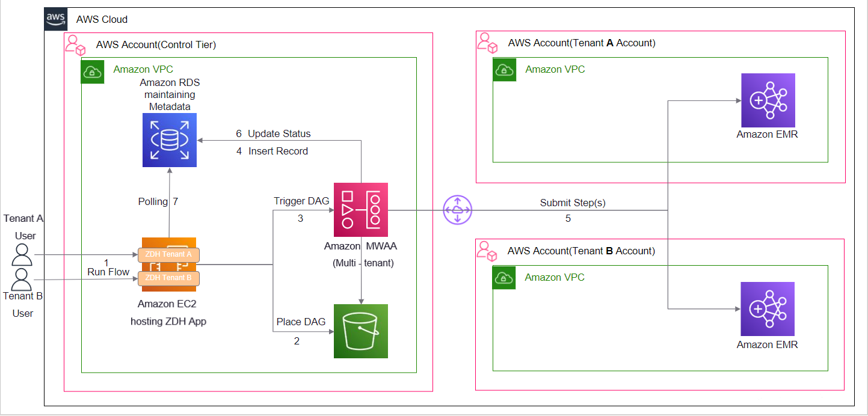Click the AWS Cloud label
Viewport: 868px width, 416px height.
point(102,19)
